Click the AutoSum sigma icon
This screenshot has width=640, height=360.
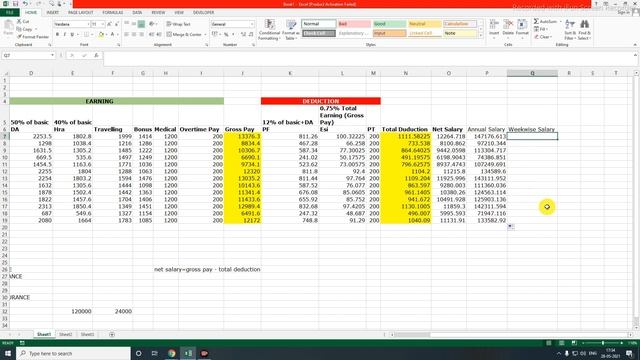pyautogui.click(x=536, y=21)
